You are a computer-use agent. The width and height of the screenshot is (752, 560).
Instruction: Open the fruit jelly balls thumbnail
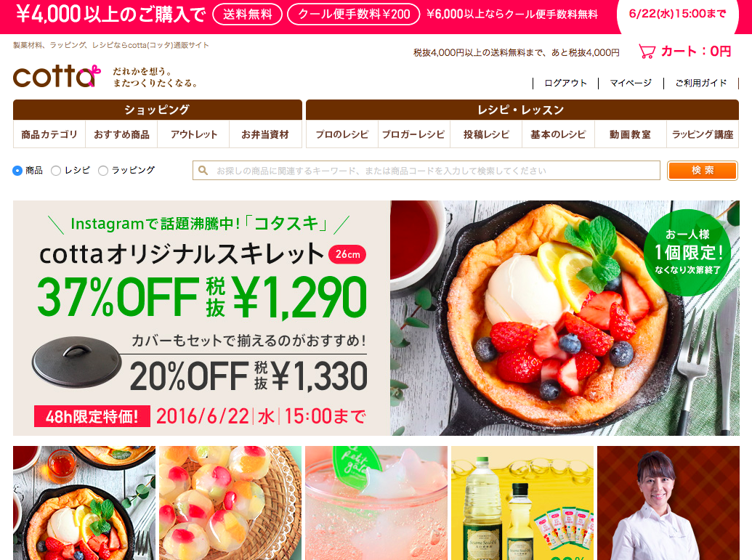point(230,503)
